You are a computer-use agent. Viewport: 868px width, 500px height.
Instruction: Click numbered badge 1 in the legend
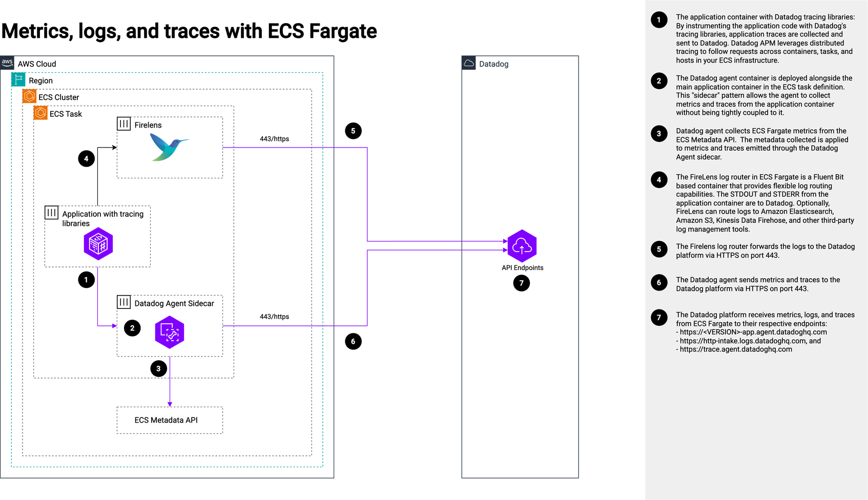tap(659, 20)
